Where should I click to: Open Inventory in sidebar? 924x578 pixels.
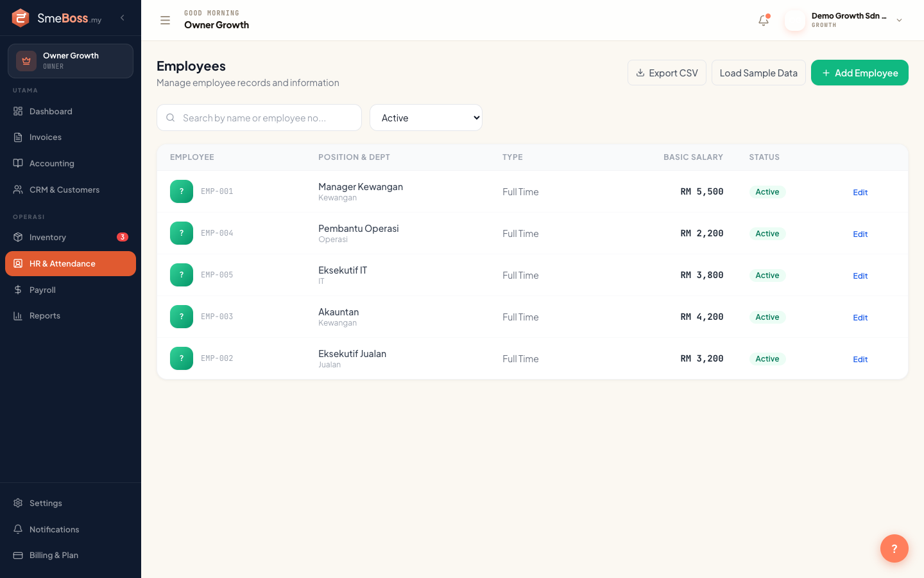tap(71, 237)
